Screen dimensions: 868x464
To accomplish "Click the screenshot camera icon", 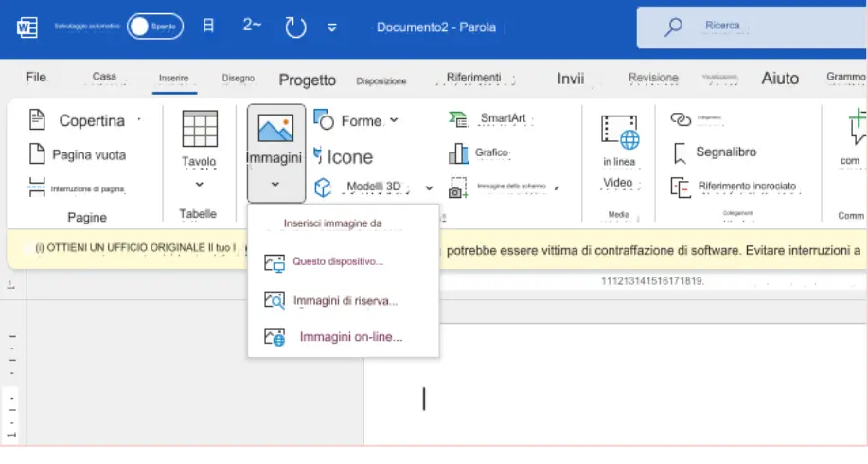I will click(458, 188).
